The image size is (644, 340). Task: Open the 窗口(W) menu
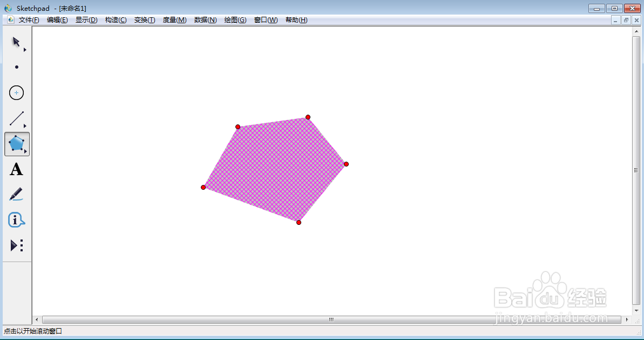(266, 20)
